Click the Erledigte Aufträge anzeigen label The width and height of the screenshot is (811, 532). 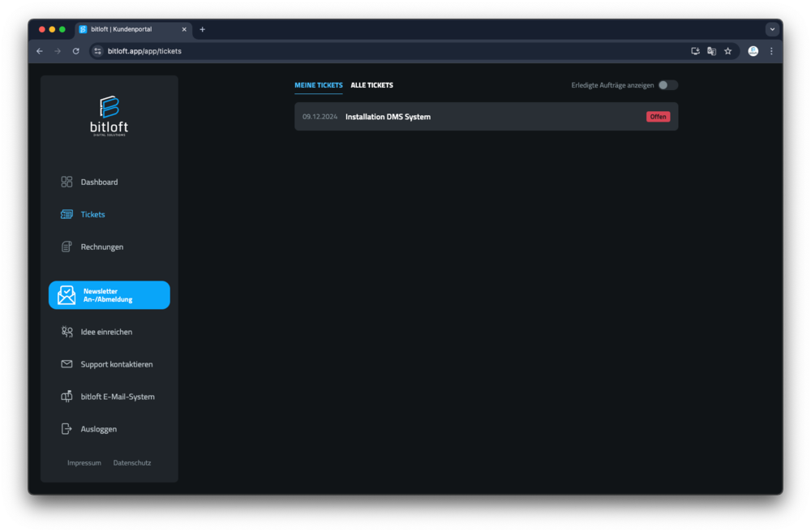pos(612,85)
